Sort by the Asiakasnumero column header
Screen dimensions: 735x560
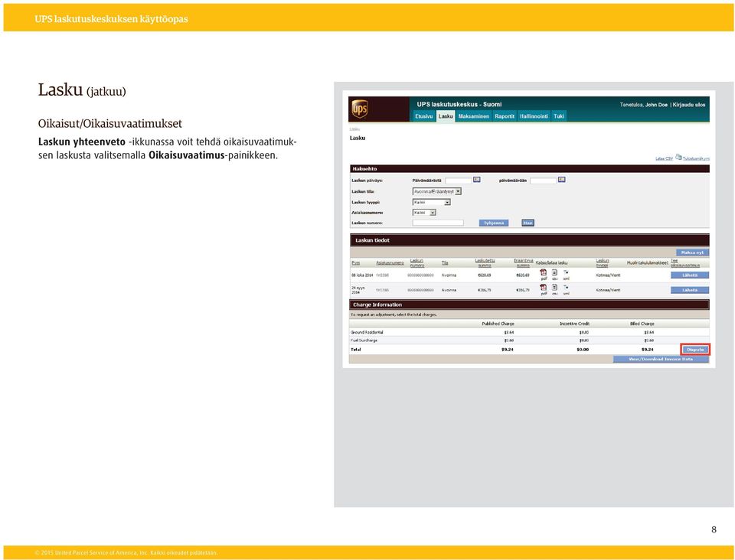click(390, 263)
